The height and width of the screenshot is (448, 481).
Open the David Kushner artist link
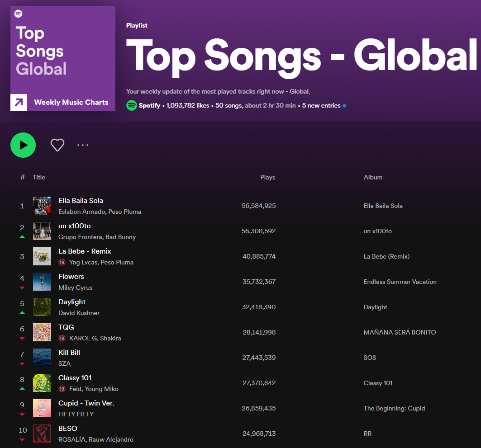[79, 313]
